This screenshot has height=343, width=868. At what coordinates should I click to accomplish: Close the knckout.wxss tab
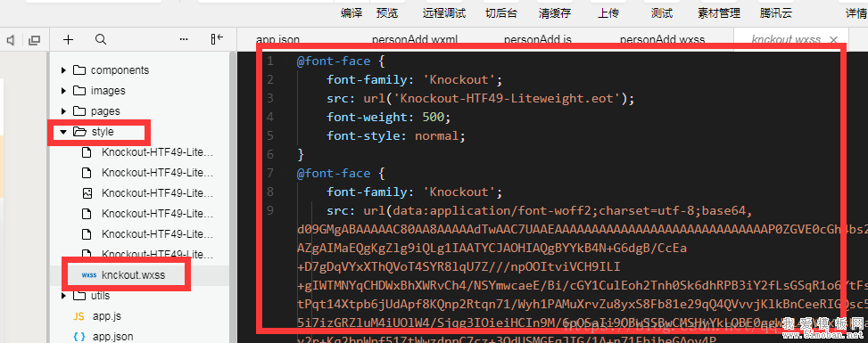[x=834, y=39]
